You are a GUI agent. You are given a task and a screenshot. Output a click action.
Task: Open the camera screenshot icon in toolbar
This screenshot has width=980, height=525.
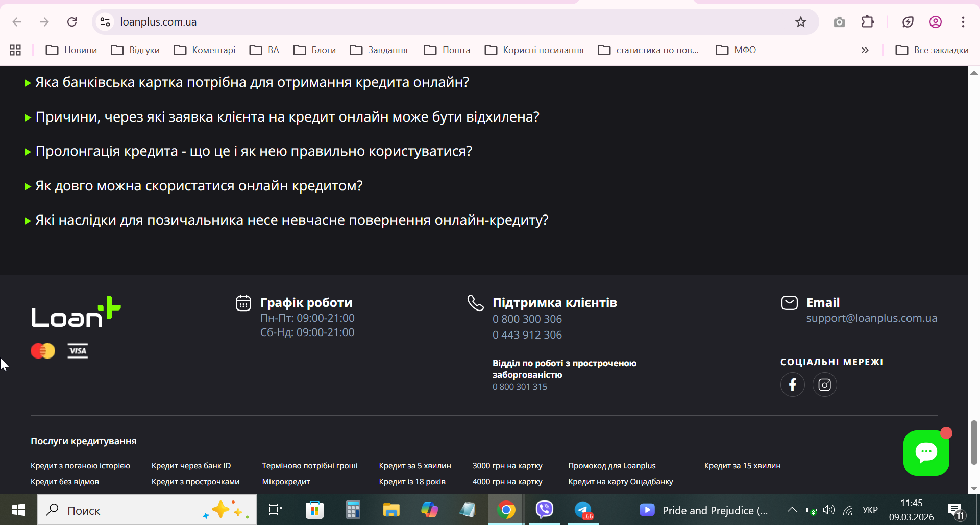point(839,22)
